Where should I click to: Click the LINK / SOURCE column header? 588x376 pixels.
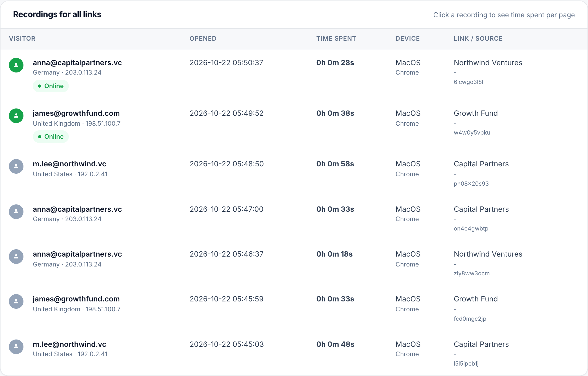(x=478, y=39)
